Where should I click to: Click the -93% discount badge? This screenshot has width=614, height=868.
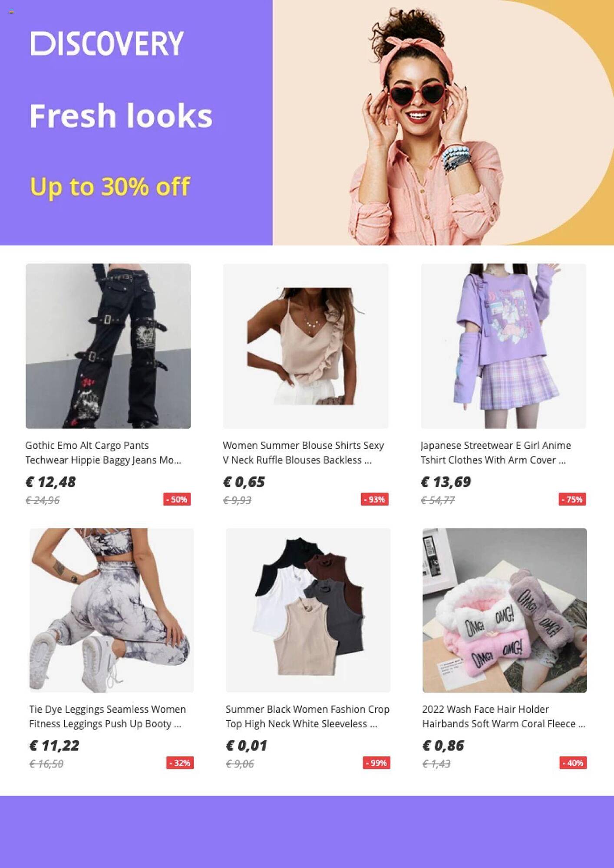375,499
